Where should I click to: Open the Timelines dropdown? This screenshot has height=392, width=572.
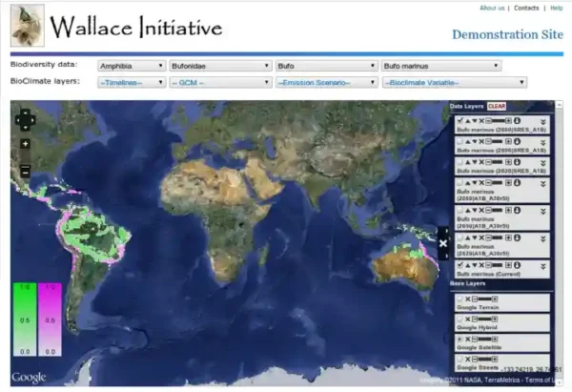[133, 82]
